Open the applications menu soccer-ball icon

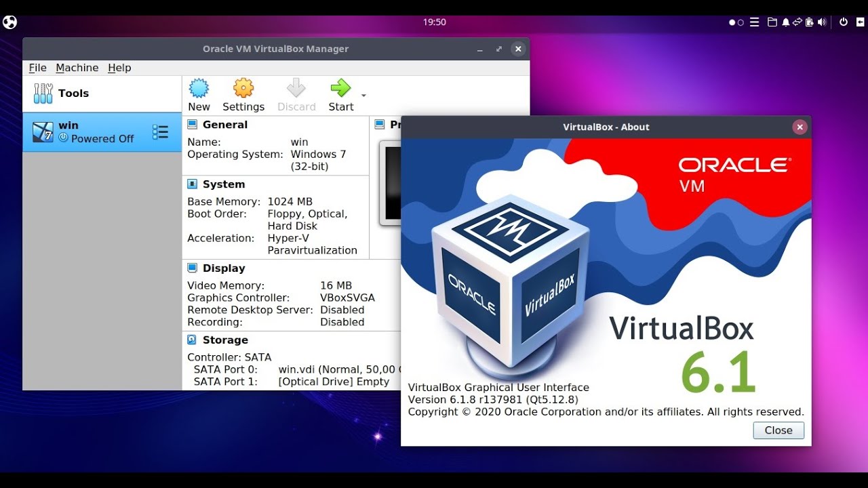[x=9, y=22]
